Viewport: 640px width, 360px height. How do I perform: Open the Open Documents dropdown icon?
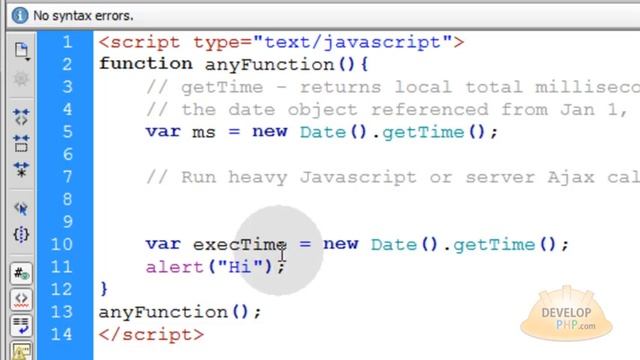(x=21, y=51)
